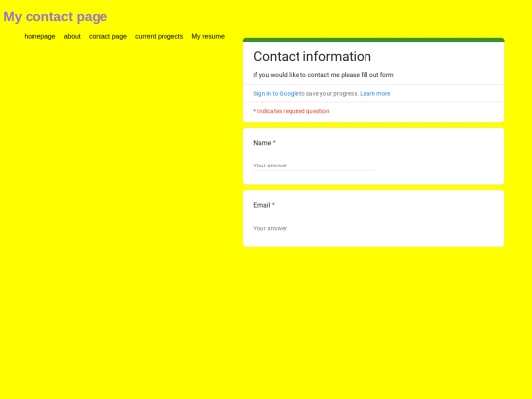Click the Name question label
Viewport: 532px width, 399px height.
262,143
